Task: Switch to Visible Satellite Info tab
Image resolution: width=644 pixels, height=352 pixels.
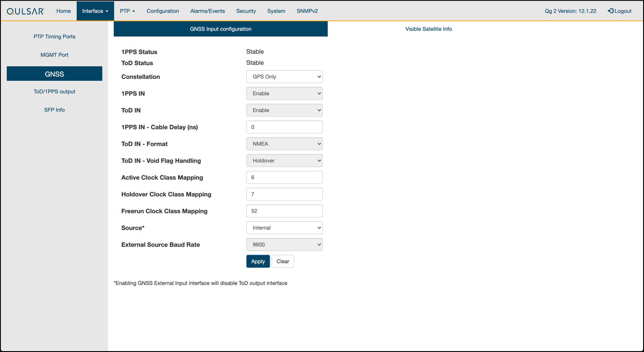Action: [x=428, y=29]
